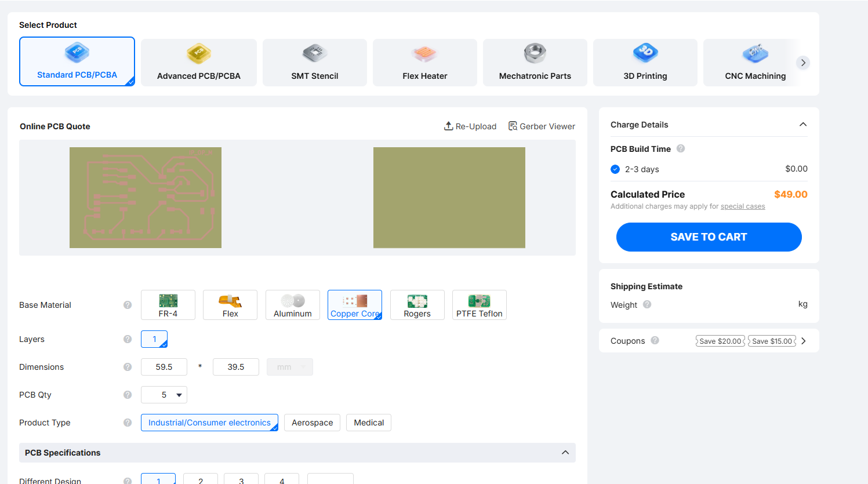868x484 pixels.
Task: Choose the CNC Machining product
Action: click(x=755, y=63)
